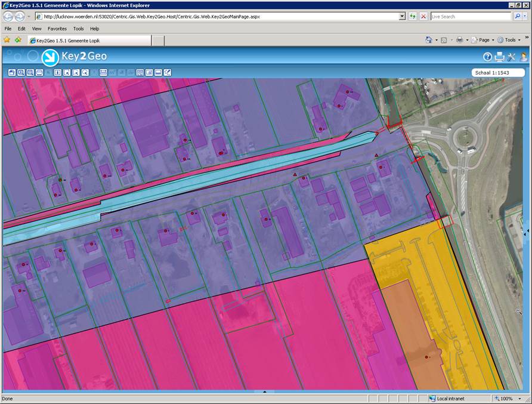Click the Key2Geo user profile icon
This screenshot has width=532, height=404.
click(523, 57)
